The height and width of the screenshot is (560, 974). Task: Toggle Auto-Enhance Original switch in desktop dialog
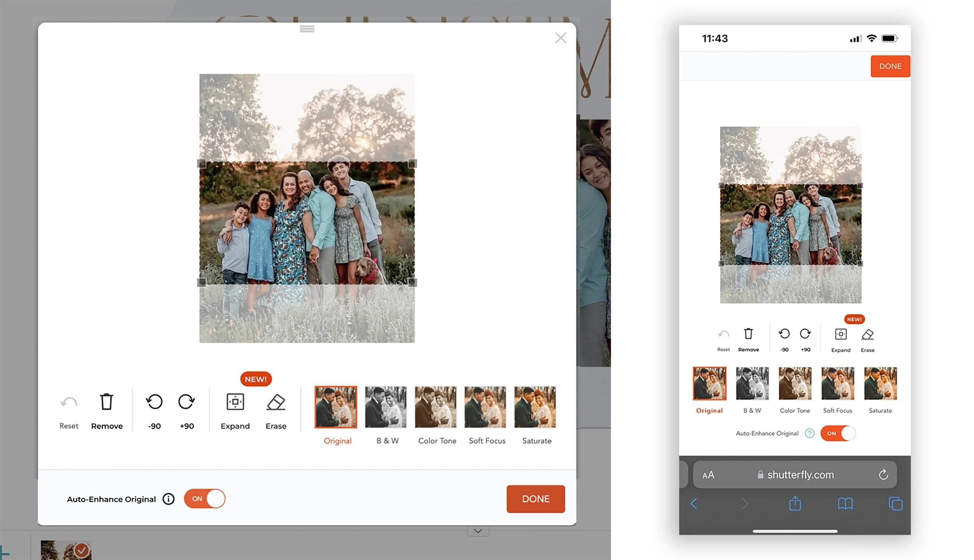click(x=205, y=499)
